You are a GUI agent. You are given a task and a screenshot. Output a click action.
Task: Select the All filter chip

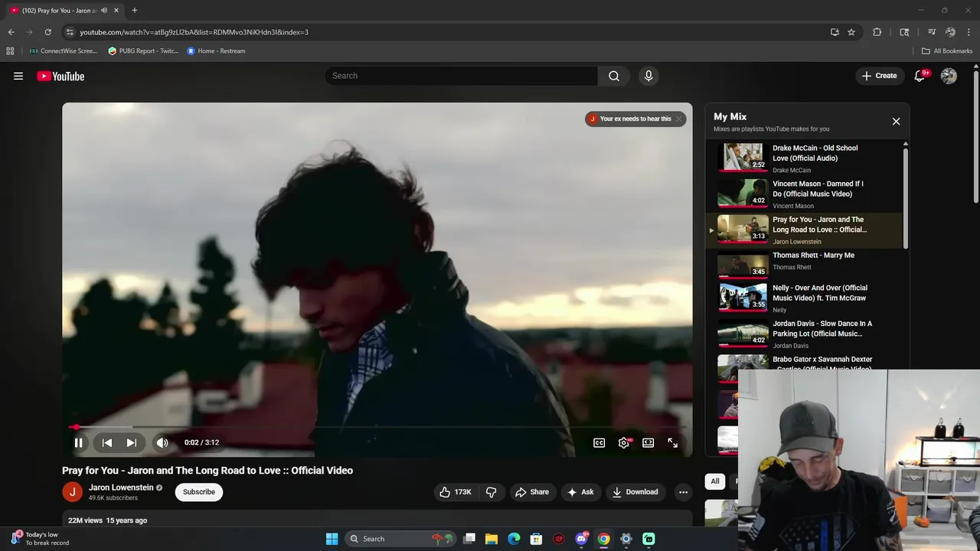[x=714, y=481]
